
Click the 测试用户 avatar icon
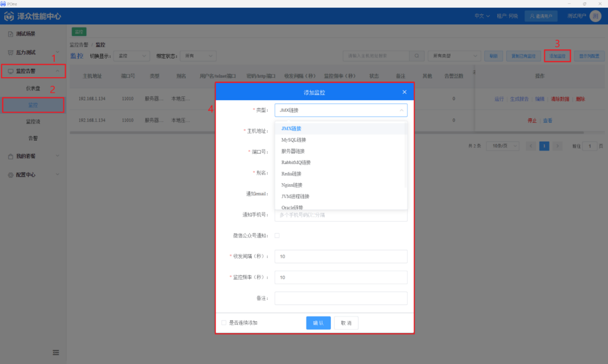(x=596, y=16)
